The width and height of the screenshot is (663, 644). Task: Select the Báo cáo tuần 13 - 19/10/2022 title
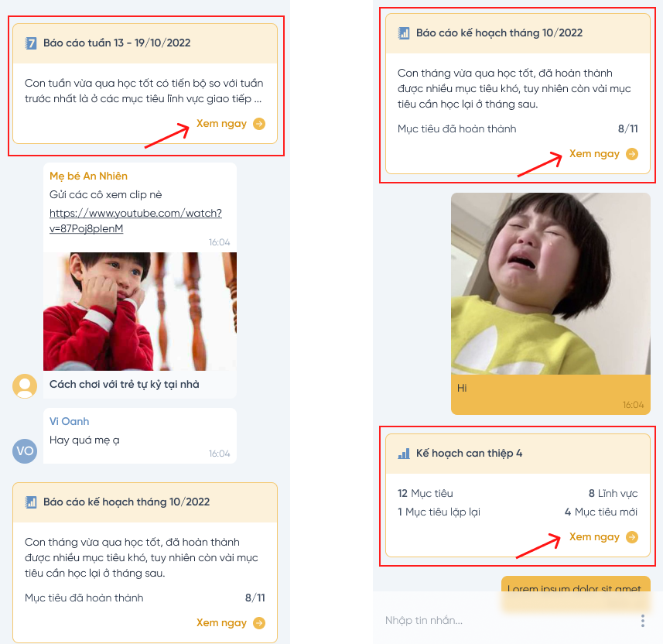coord(117,43)
